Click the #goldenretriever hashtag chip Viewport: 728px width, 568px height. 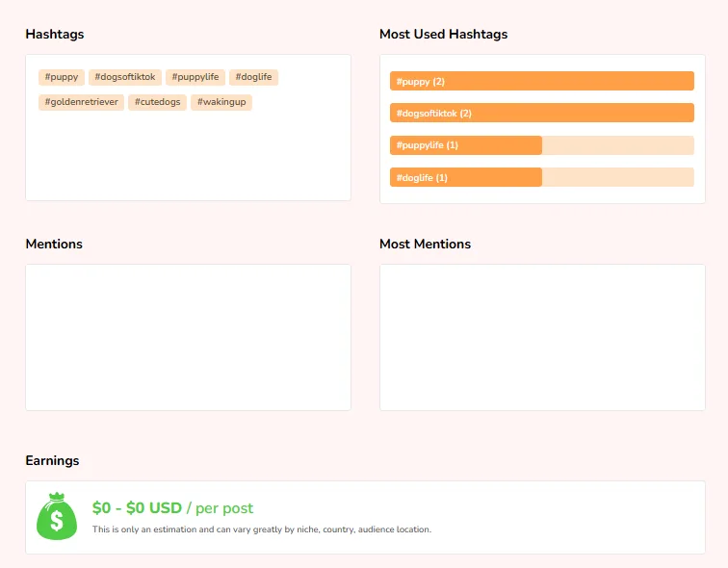point(81,102)
